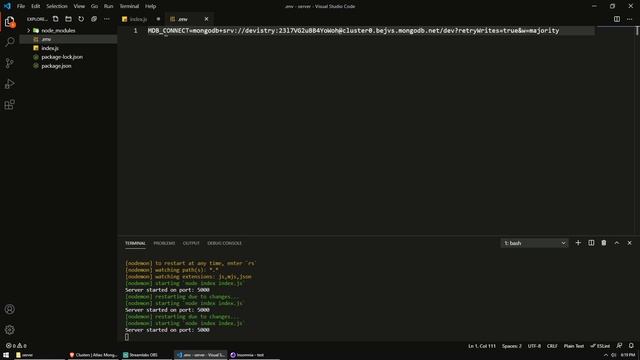Show errors and warnings count in status bar
The height and width of the screenshot is (360, 640).
[x=16, y=346]
